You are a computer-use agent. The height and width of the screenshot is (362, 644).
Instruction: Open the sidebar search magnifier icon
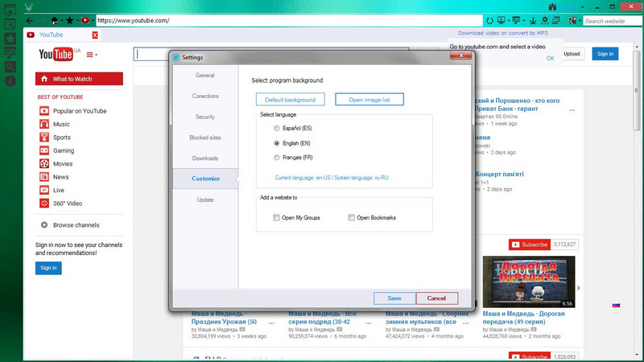point(10,67)
